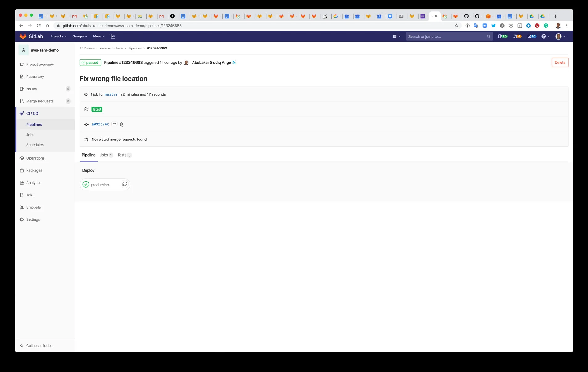Collapse the sidebar
Image resolution: width=588 pixels, height=372 pixels.
pos(37,346)
